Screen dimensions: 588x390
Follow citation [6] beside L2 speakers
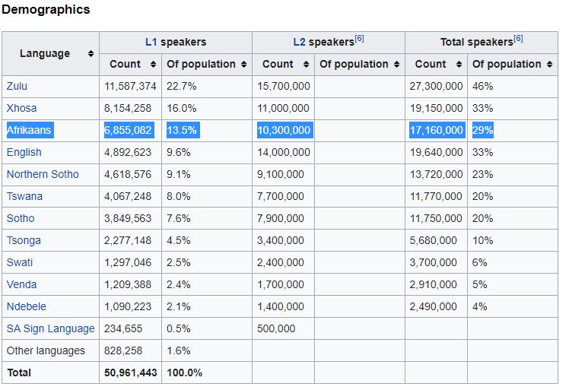click(x=359, y=38)
